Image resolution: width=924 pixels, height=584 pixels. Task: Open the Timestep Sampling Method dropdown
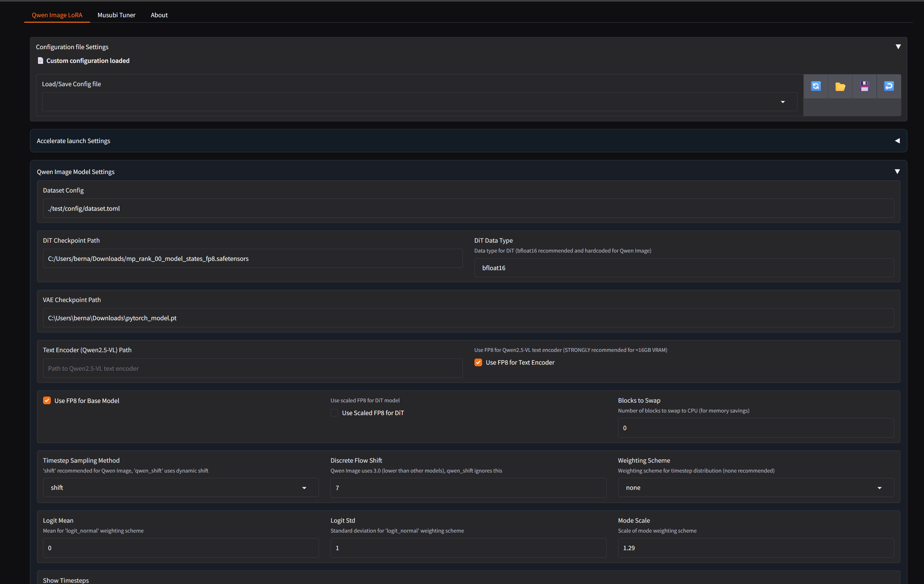coord(304,488)
